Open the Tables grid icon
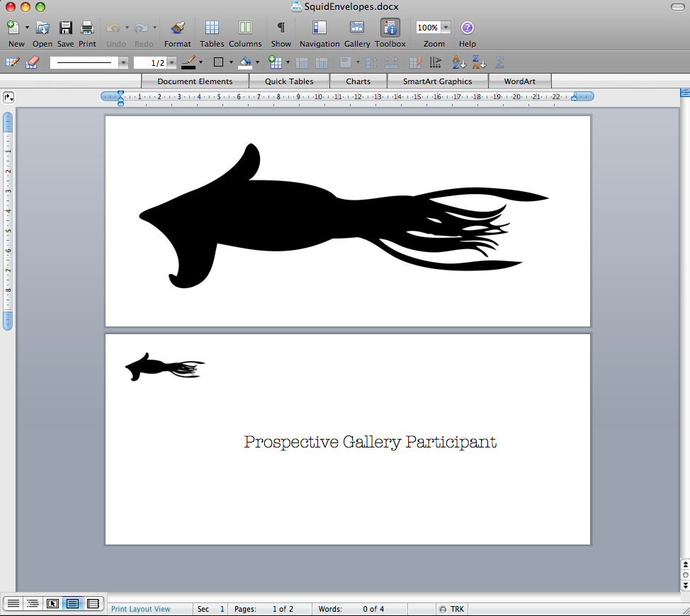The image size is (690, 616). tap(212, 28)
